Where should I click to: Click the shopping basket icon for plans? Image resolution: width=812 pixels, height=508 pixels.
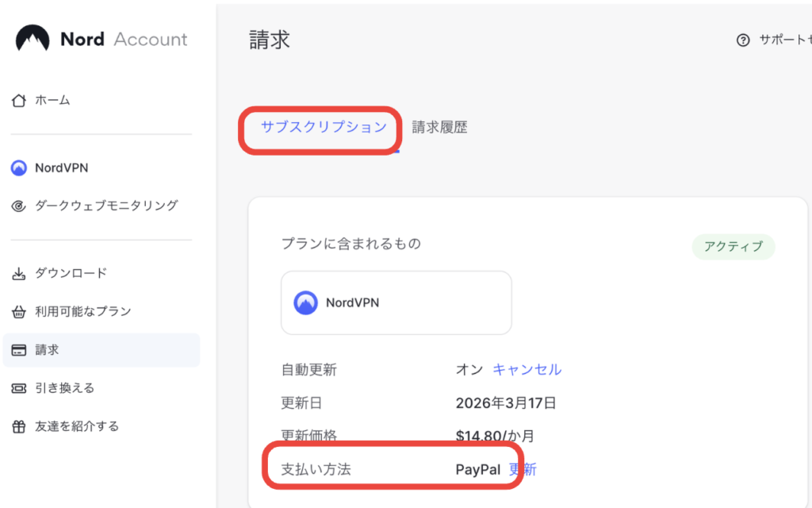coord(19,312)
